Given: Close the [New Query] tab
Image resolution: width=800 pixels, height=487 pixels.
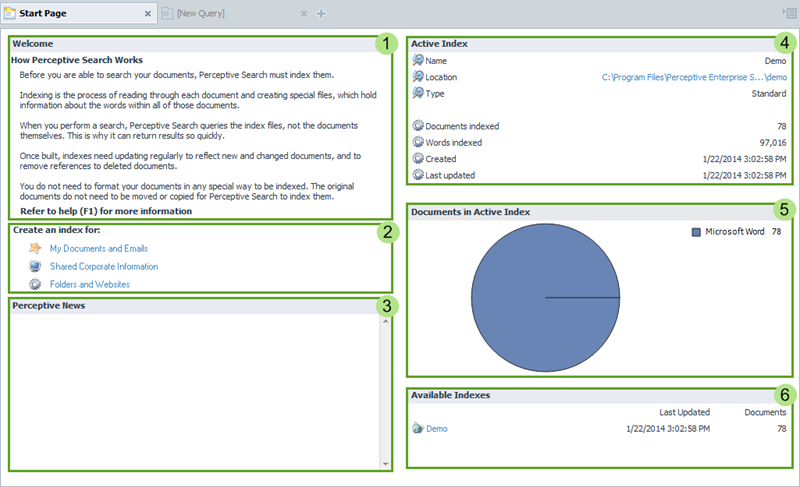Looking at the screenshot, I should point(304,14).
